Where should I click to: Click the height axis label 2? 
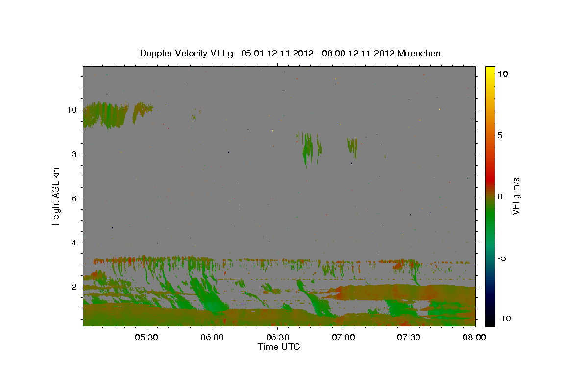[75, 287]
